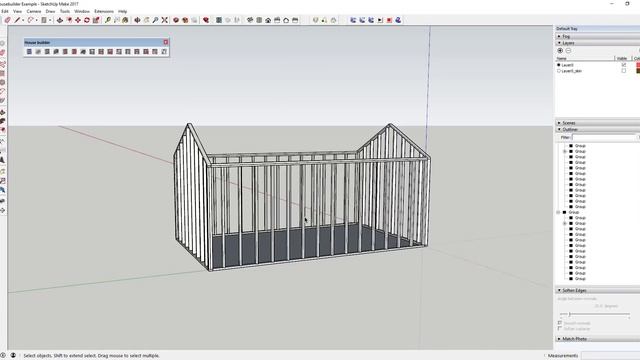The image size is (640, 360).
Task: Collapse the Soften Edges panel
Action: coord(559,290)
